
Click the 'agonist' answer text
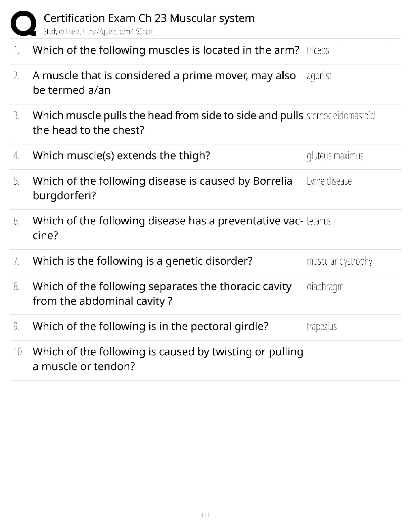(319, 76)
